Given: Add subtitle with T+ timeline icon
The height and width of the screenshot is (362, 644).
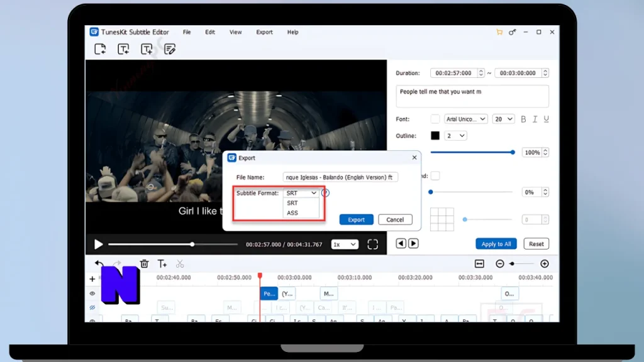Looking at the screenshot, I should point(162,264).
